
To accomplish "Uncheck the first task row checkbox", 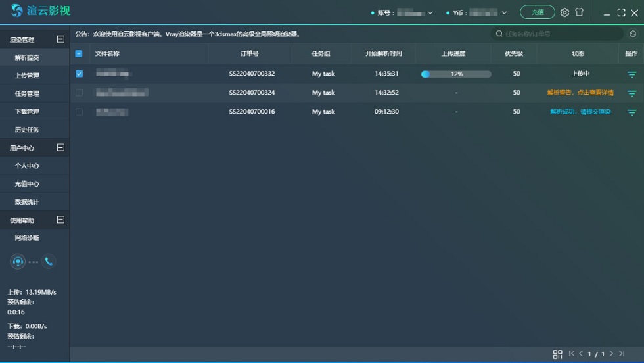I will (80, 74).
